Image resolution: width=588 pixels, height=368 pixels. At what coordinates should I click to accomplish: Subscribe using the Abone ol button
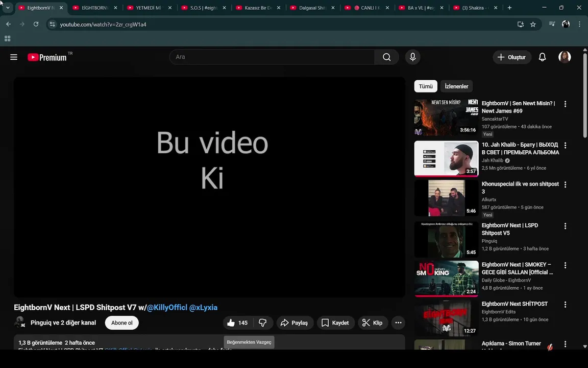click(x=122, y=323)
